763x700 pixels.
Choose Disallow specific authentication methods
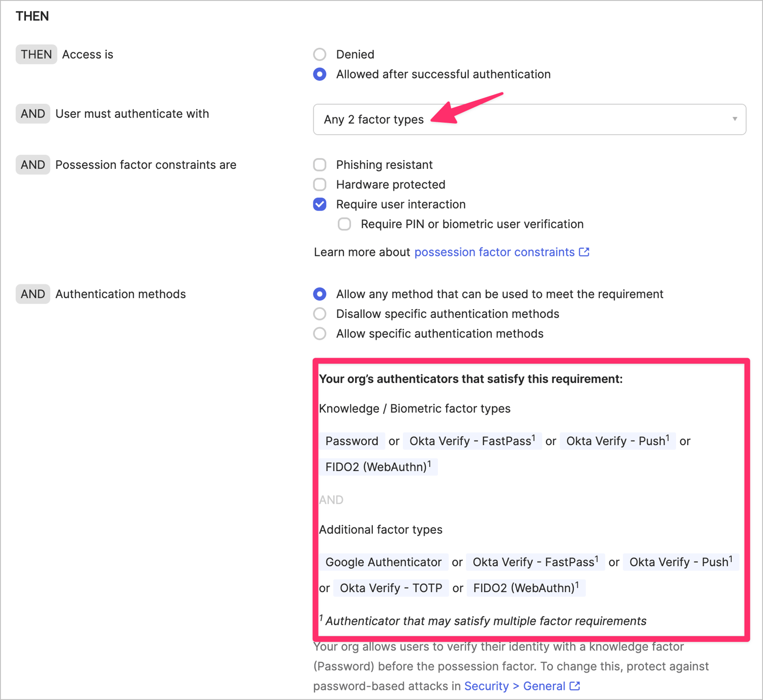pyautogui.click(x=319, y=313)
